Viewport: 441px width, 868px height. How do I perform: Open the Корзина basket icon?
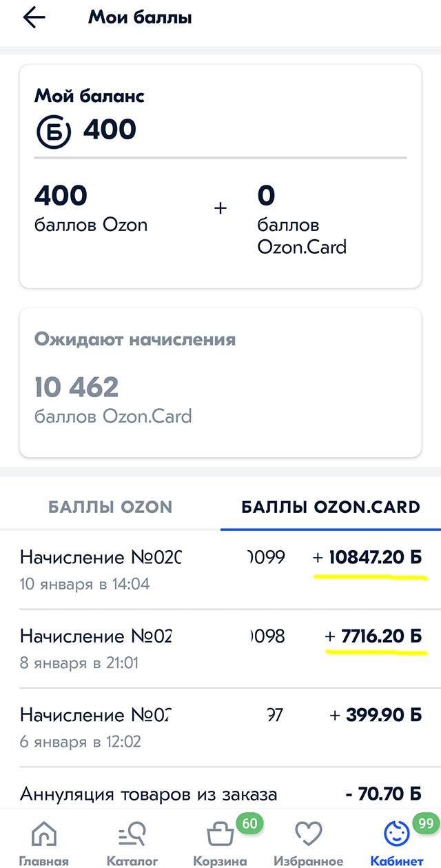point(218,835)
